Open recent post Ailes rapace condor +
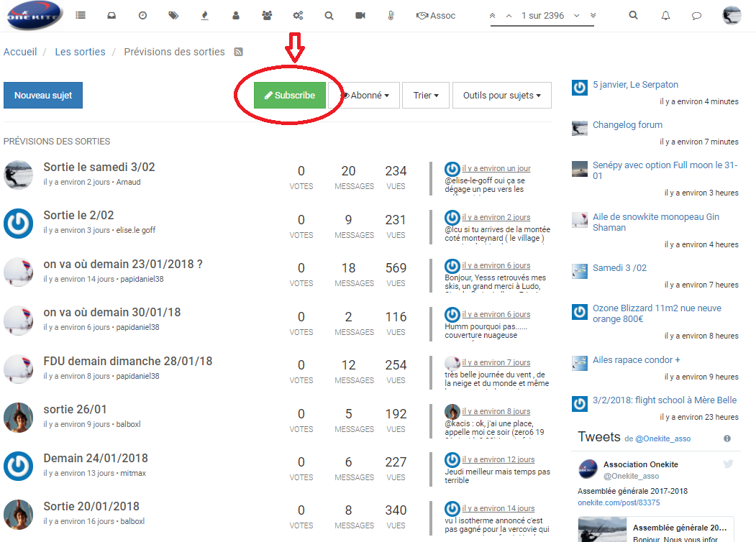Viewport: 756px width, 542px height. (x=636, y=360)
